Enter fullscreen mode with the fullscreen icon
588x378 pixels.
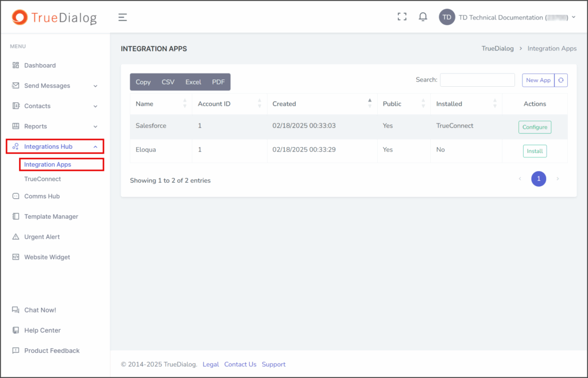coord(402,17)
